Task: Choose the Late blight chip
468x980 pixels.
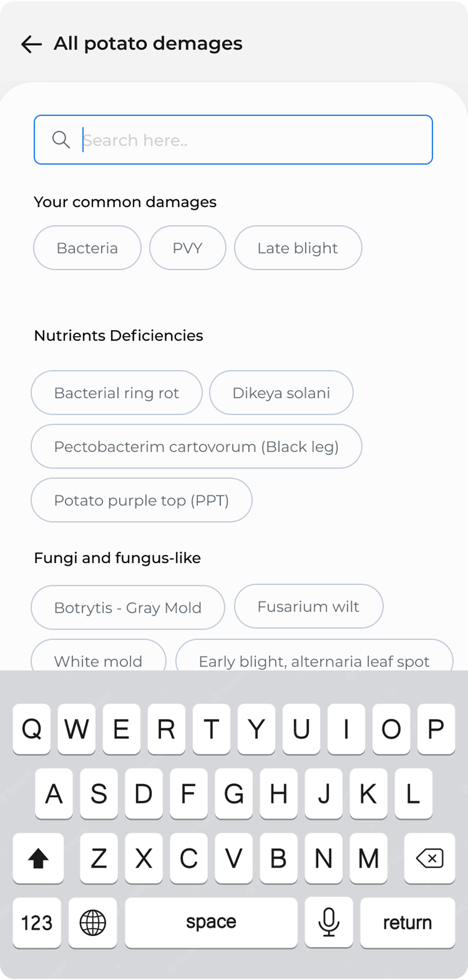Action: [298, 248]
